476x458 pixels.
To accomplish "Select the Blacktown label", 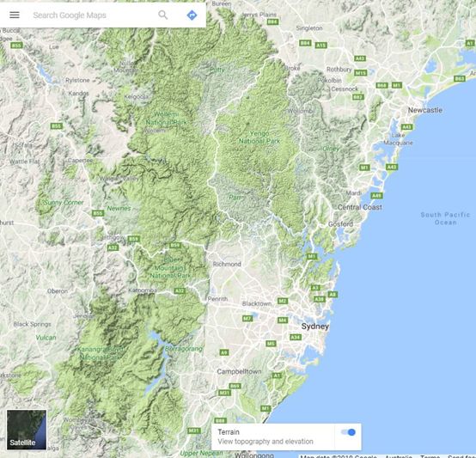I will [x=257, y=304].
